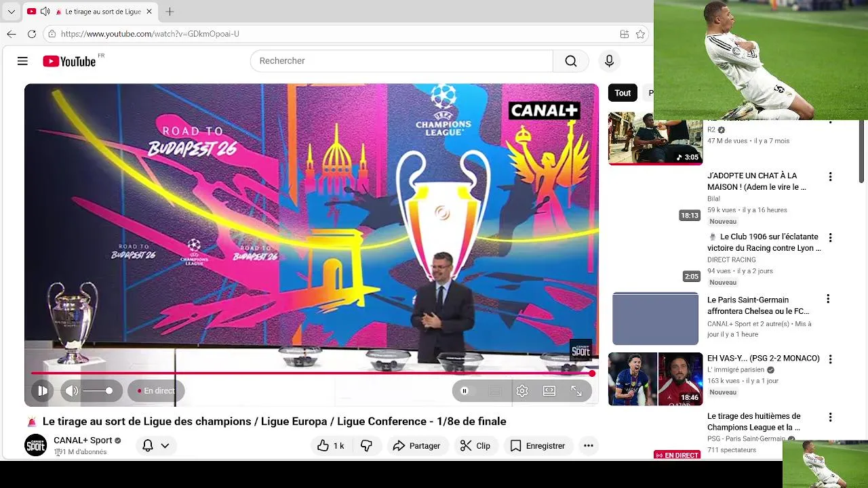Adjust the video volume slider

[98, 390]
